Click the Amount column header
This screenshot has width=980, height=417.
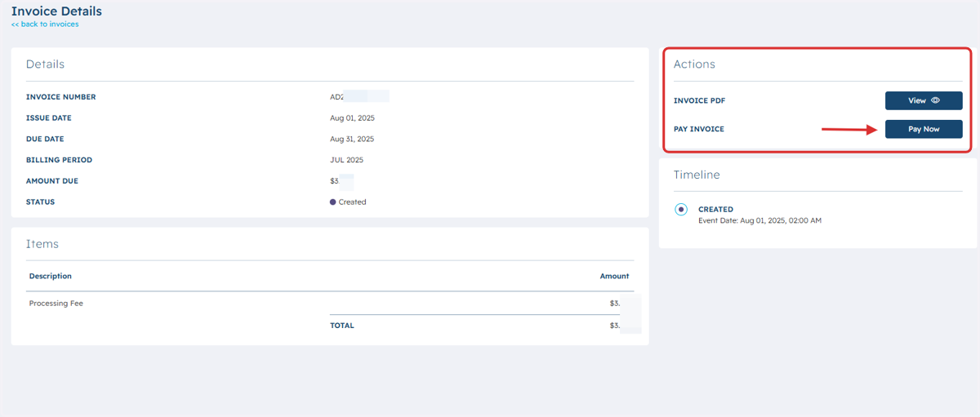click(614, 277)
